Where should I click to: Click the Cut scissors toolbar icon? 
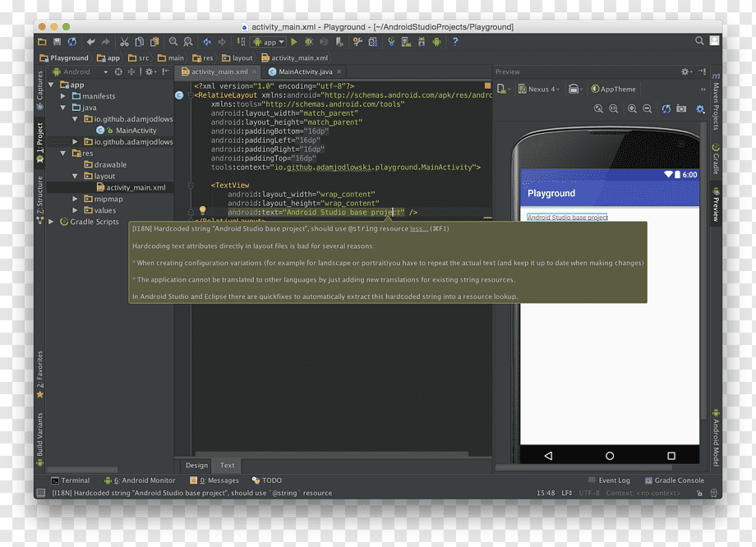(124, 42)
